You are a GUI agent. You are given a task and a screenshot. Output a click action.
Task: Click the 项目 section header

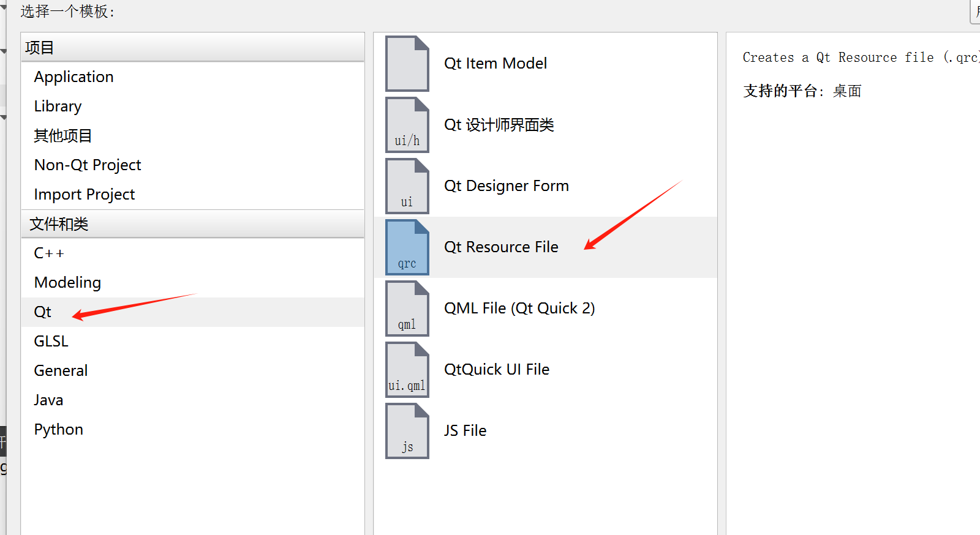tap(193, 48)
